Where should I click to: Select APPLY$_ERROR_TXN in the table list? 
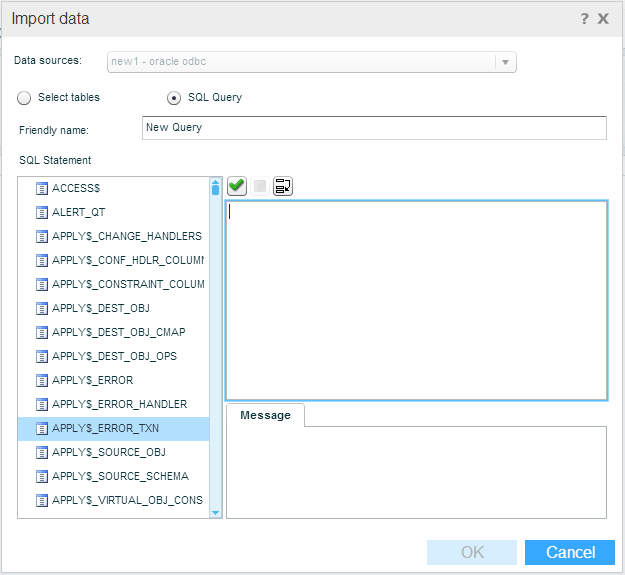click(105, 428)
